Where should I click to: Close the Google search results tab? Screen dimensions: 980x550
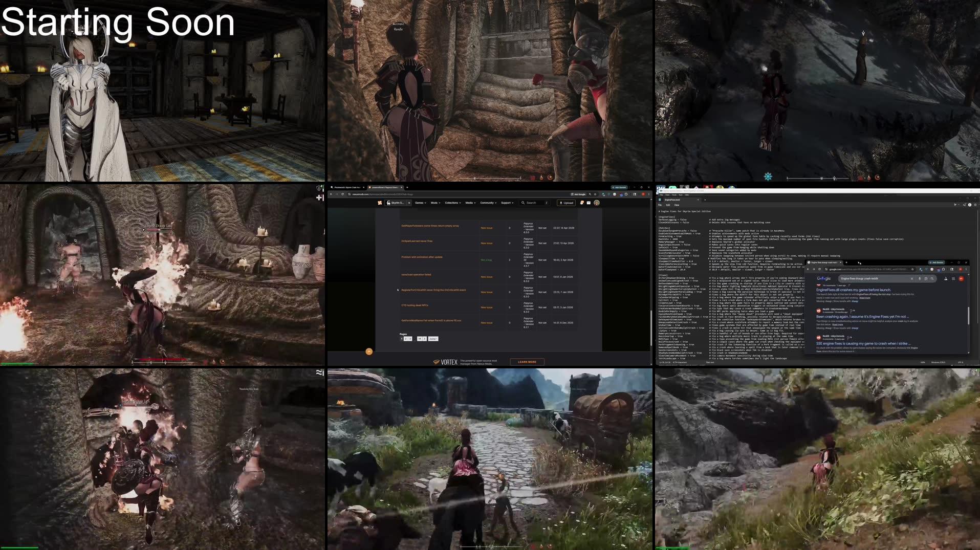pyautogui.click(x=840, y=262)
